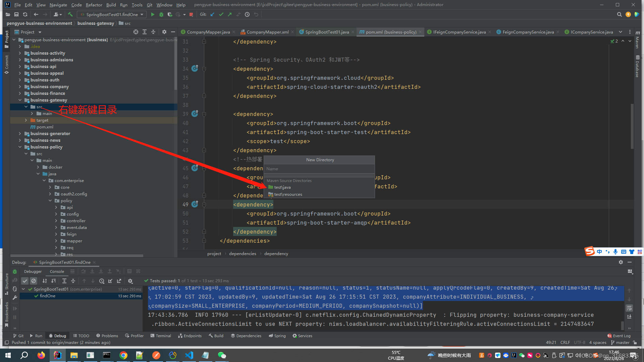Run the test with the green Run icon

pyautogui.click(x=153, y=14)
